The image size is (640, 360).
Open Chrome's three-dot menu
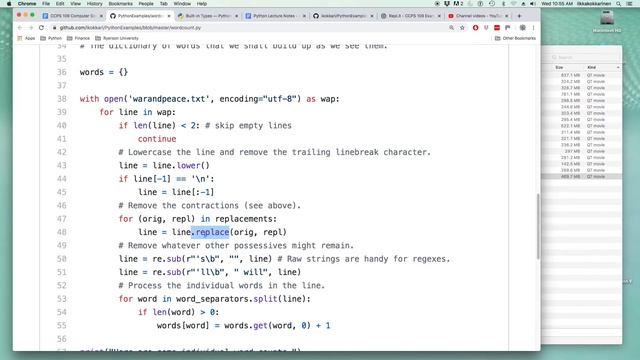click(x=533, y=28)
